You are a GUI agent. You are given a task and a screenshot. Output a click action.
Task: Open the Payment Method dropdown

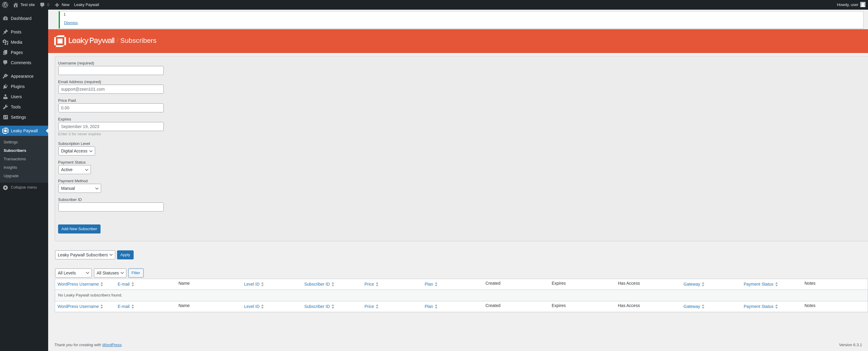pyautogui.click(x=79, y=189)
